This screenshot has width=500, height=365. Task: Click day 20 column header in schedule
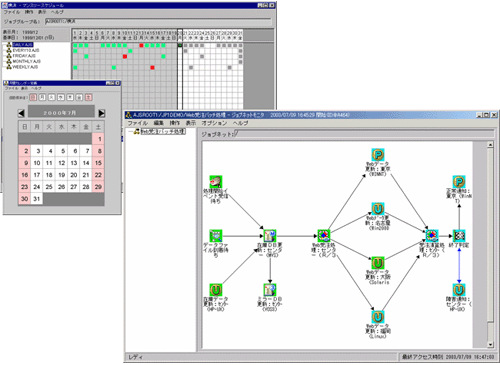click(x=180, y=36)
